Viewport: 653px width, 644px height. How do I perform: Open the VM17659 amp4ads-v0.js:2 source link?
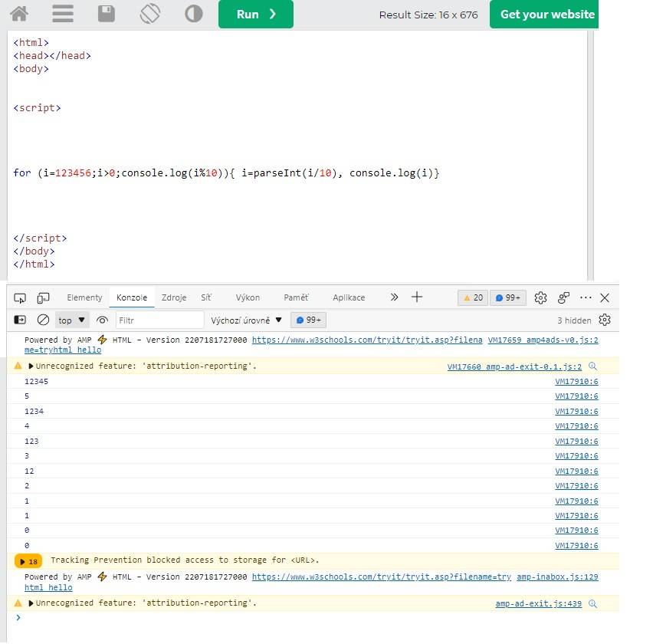543,340
